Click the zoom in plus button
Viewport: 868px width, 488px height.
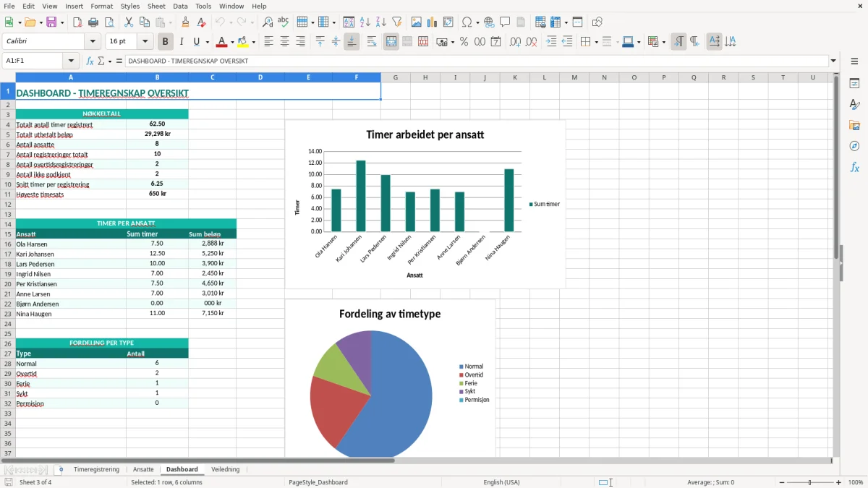tap(838, 482)
